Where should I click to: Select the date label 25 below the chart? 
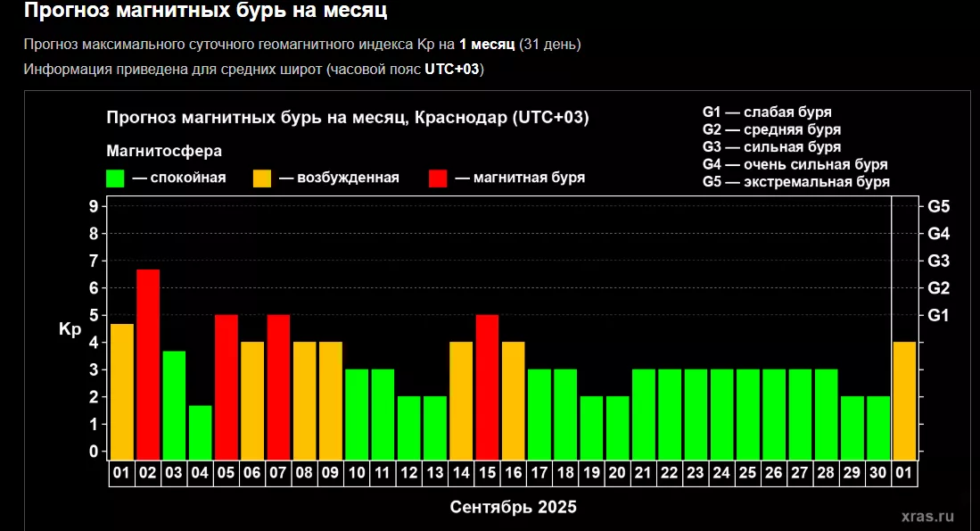point(748,472)
